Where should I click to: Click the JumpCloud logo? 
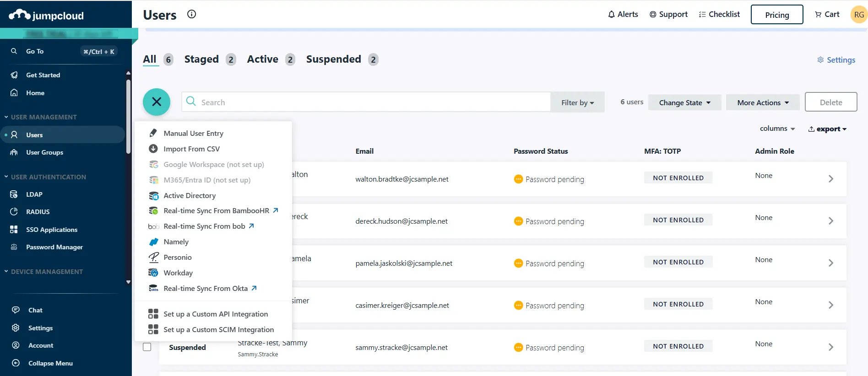[x=46, y=15]
